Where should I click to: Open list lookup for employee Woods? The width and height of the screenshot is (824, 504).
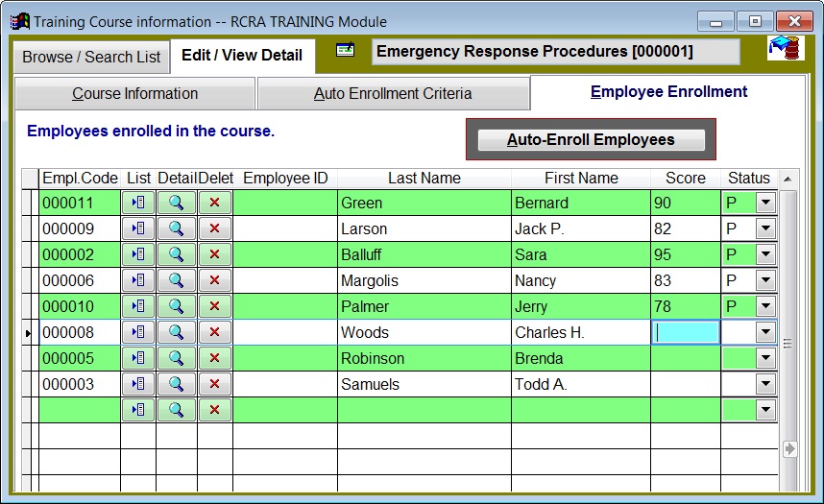(x=138, y=332)
